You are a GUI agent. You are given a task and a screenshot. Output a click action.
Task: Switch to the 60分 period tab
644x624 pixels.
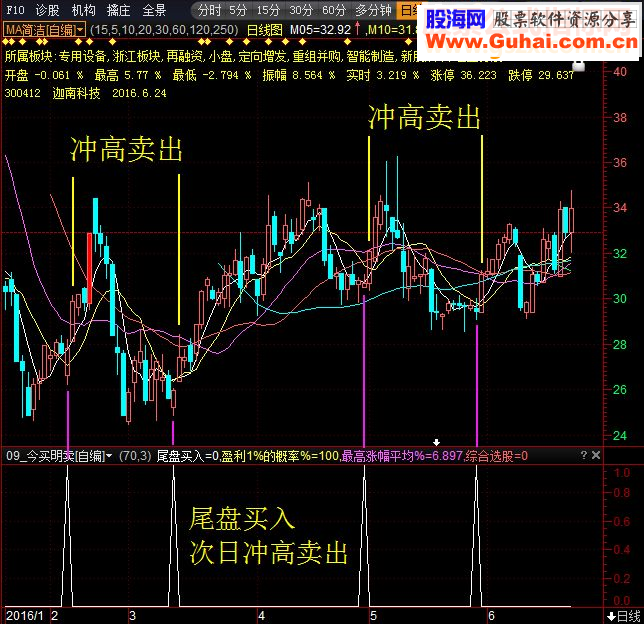point(334,10)
